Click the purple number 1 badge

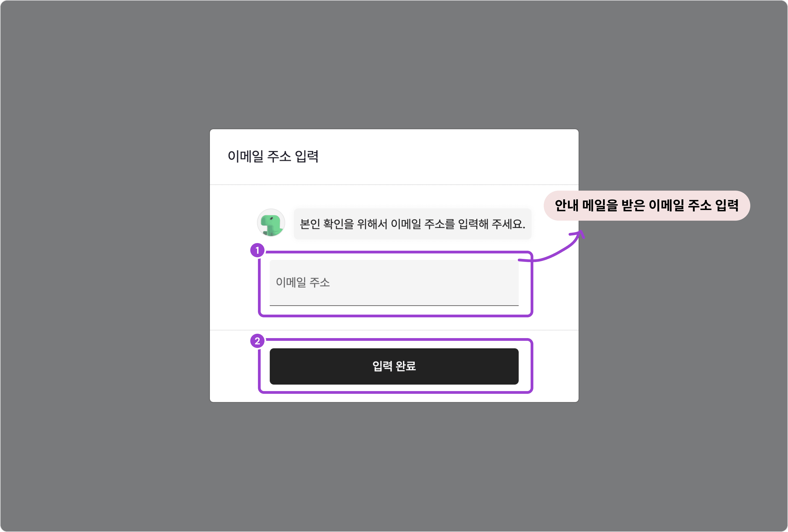[x=257, y=250]
